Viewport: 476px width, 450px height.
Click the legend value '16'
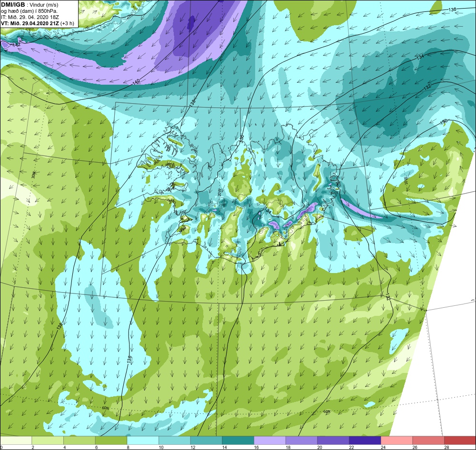point(256,447)
